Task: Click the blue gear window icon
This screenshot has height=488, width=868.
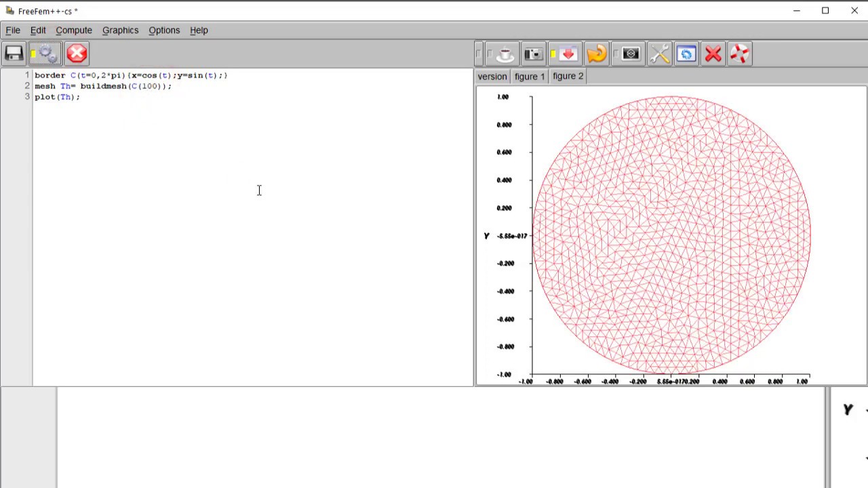Action: click(x=686, y=54)
